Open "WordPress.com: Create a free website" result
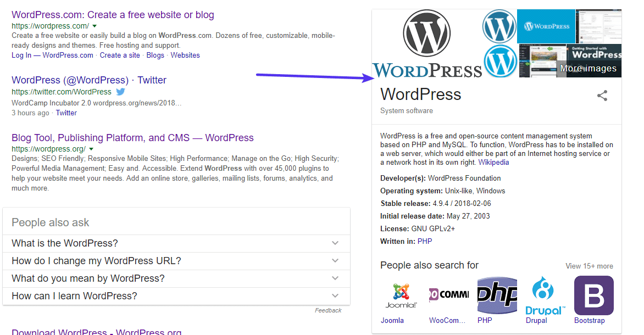The image size is (644, 335). 113,15
